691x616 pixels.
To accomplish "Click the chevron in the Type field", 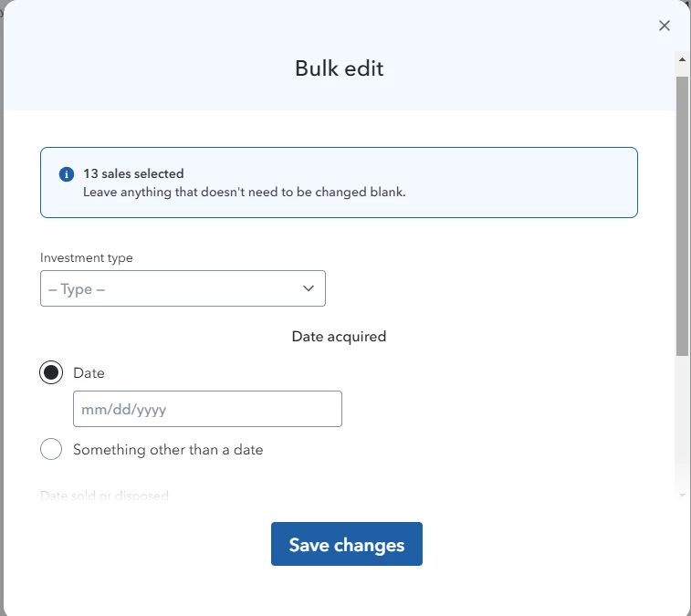I will pyautogui.click(x=309, y=288).
